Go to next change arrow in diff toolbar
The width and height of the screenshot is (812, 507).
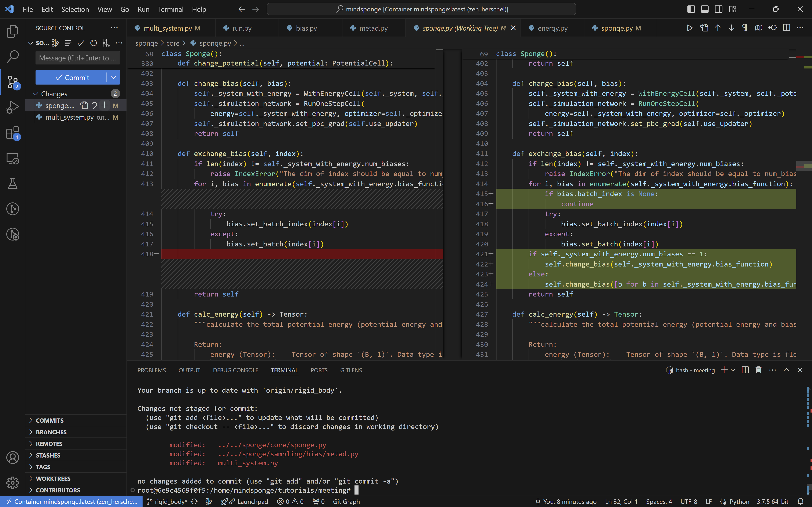tap(731, 28)
